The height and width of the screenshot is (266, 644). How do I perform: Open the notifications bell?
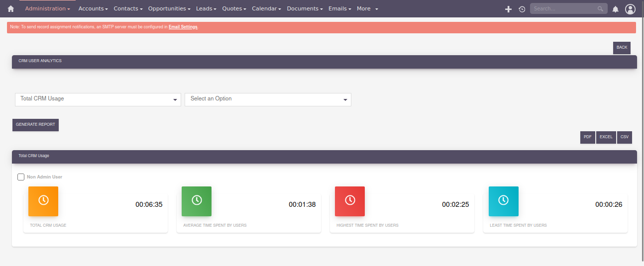[x=616, y=9]
